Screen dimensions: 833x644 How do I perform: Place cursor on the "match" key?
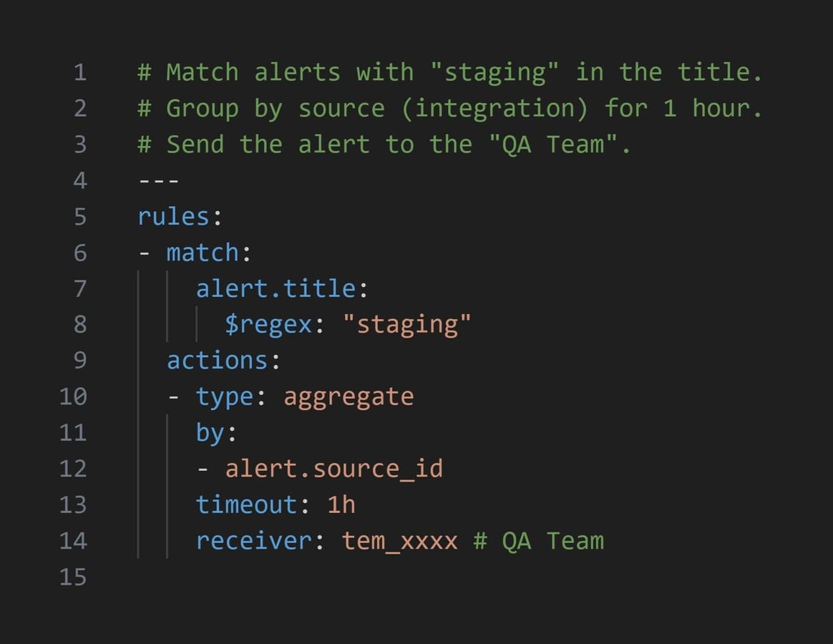pyautogui.click(x=203, y=252)
